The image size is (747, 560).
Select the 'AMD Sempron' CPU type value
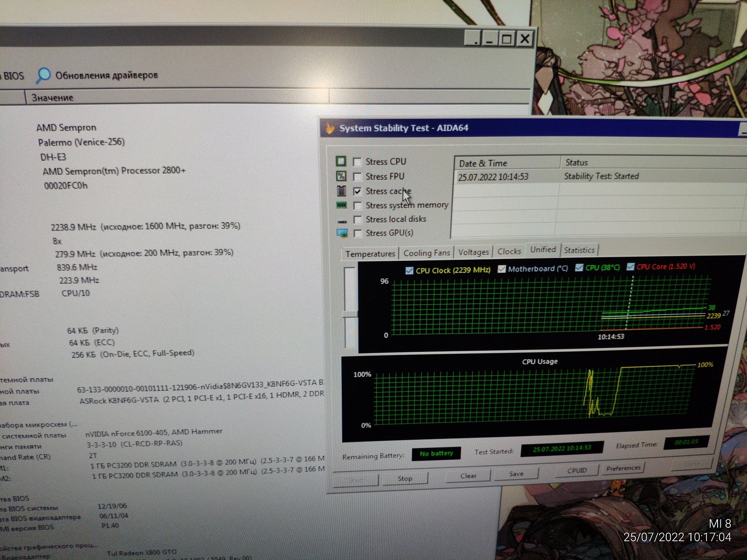click(66, 128)
